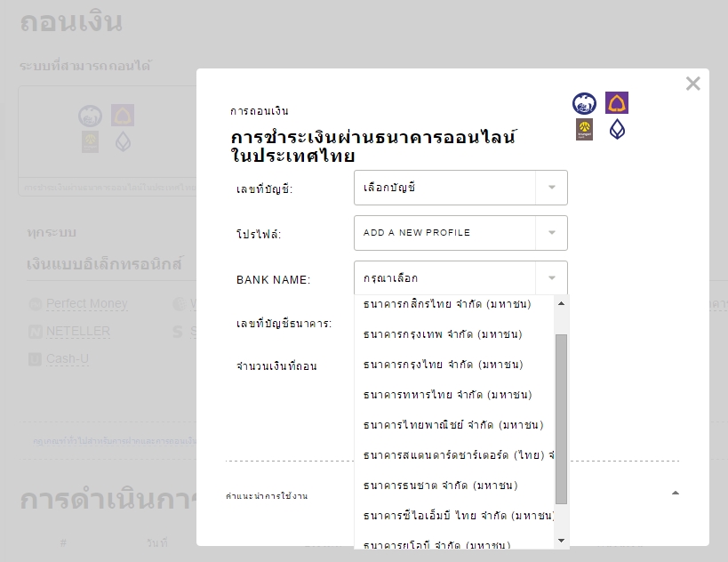Click the purple SCB bank logo in the dialog

[617, 102]
